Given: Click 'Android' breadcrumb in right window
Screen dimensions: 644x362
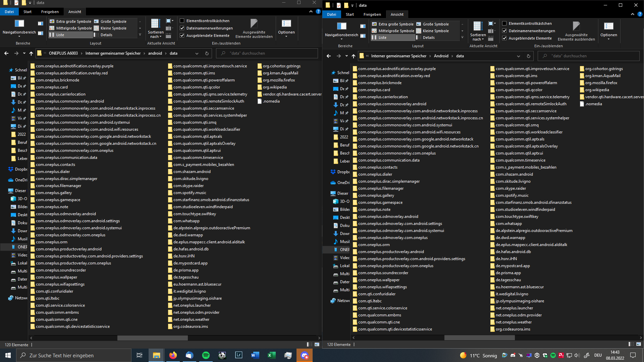Looking at the screenshot, I should click(x=441, y=56).
